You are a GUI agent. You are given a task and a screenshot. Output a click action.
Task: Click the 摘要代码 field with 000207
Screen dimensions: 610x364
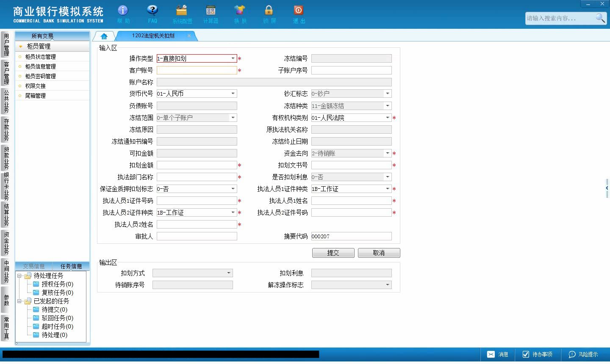[352, 236]
